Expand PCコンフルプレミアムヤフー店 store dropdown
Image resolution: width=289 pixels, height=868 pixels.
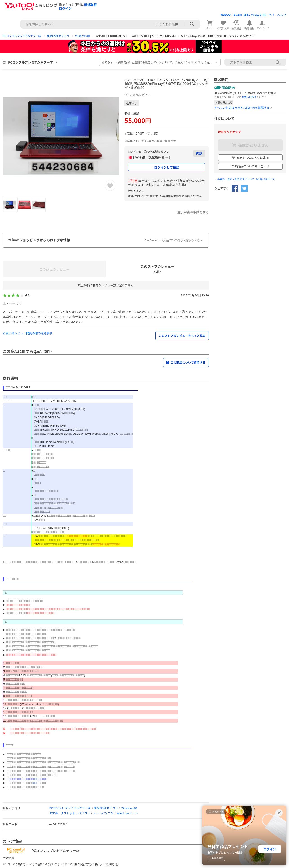[x=30, y=62]
